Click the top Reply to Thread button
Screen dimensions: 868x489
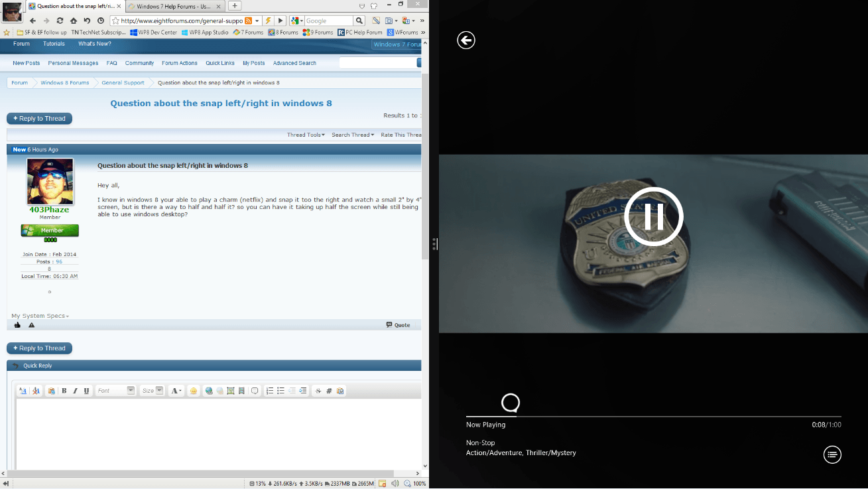coord(39,118)
